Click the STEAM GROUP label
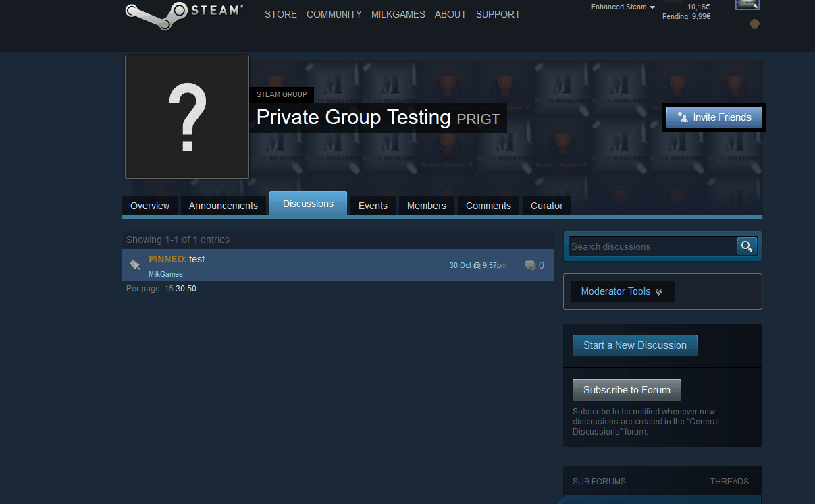This screenshot has height=504, width=815. (x=282, y=94)
